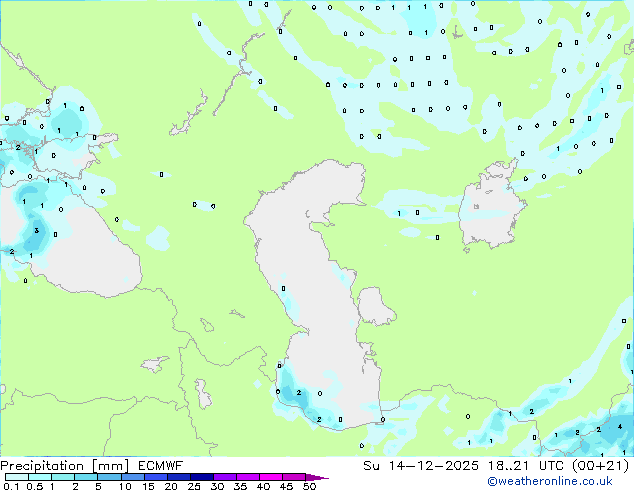Select the 2–5 mm legend color swatch

(86, 477)
